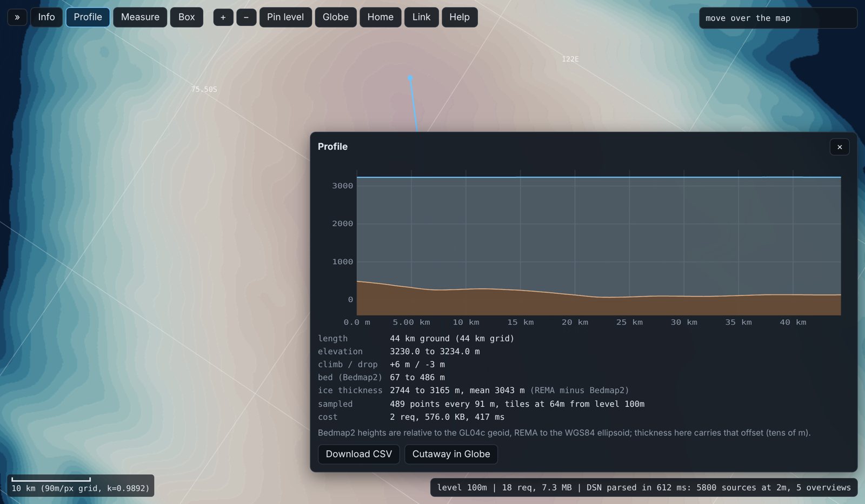Click the profile line start point on map
The image size is (865, 504).
point(410,78)
